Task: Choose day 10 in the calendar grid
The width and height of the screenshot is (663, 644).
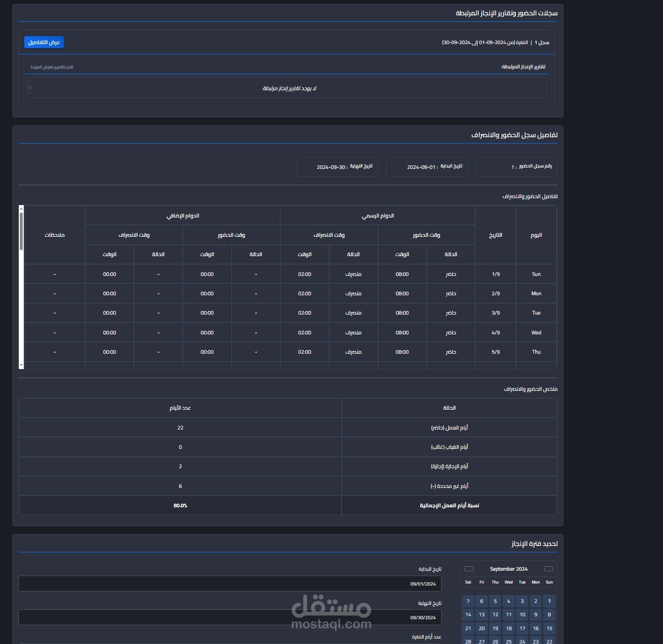Action: click(x=522, y=615)
